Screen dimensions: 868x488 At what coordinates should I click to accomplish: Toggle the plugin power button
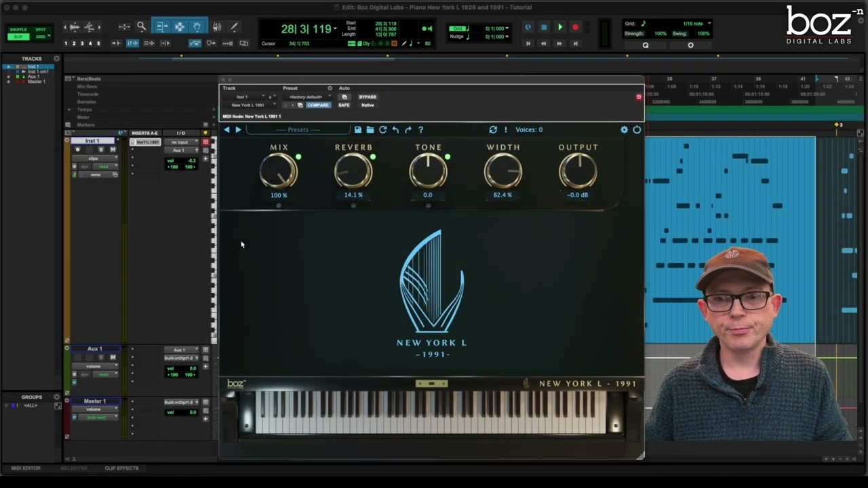pos(637,129)
